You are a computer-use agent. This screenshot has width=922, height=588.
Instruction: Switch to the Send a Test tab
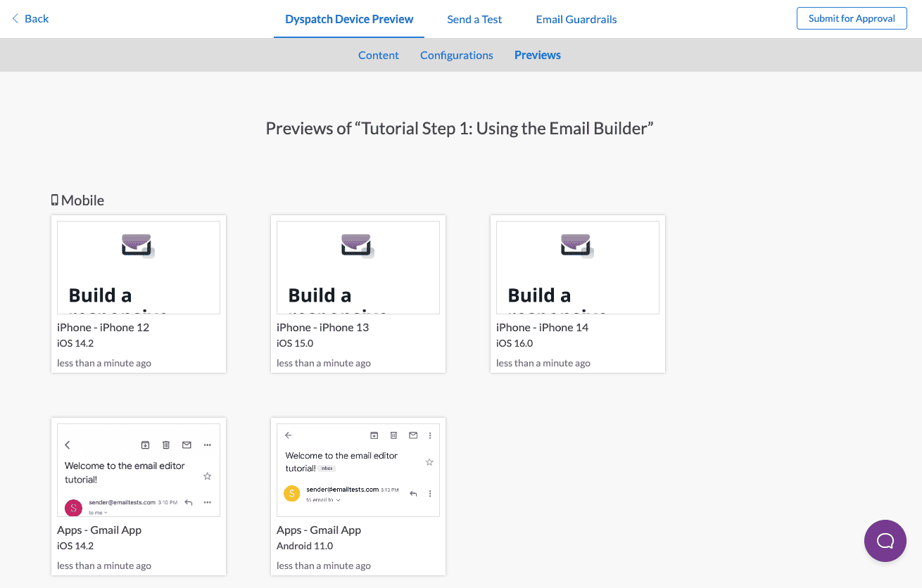(x=474, y=20)
